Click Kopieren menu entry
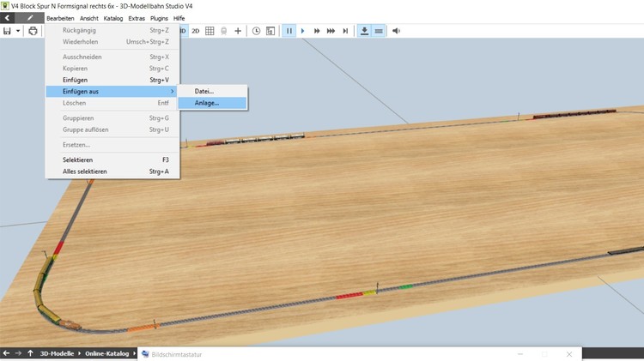Screen dimensions: 644x361 click(112, 68)
